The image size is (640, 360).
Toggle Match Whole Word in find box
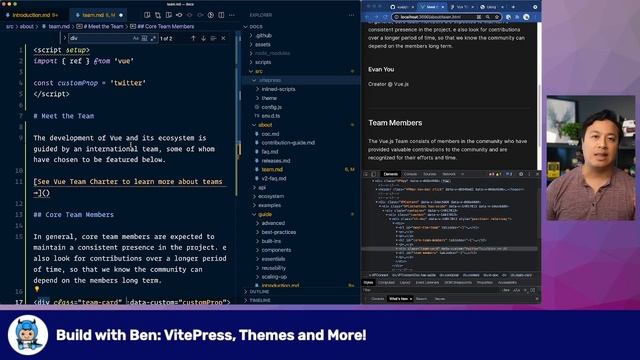tap(144, 38)
